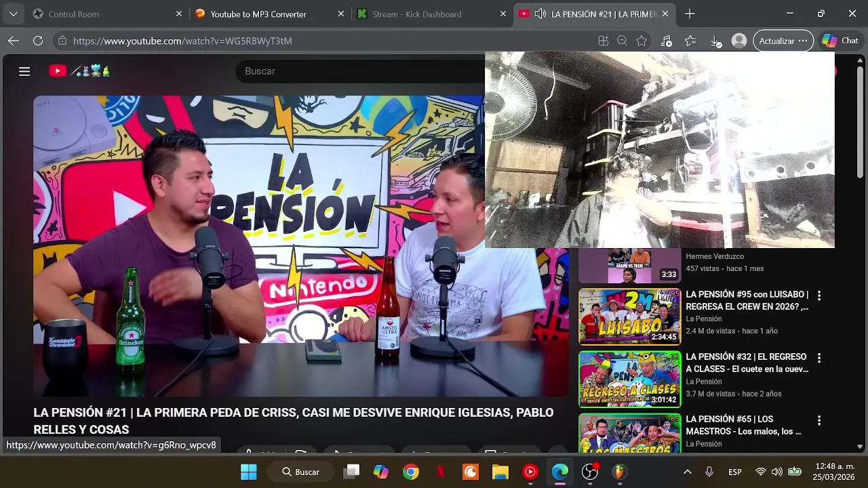Open the Wi-Fi network tray icon
The image size is (868, 488).
coord(761,472)
